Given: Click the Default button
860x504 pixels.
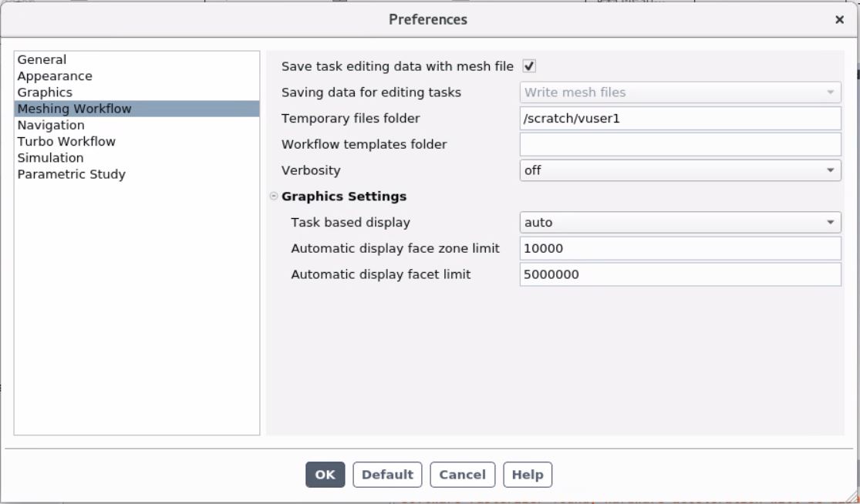Looking at the screenshot, I should [388, 475].
